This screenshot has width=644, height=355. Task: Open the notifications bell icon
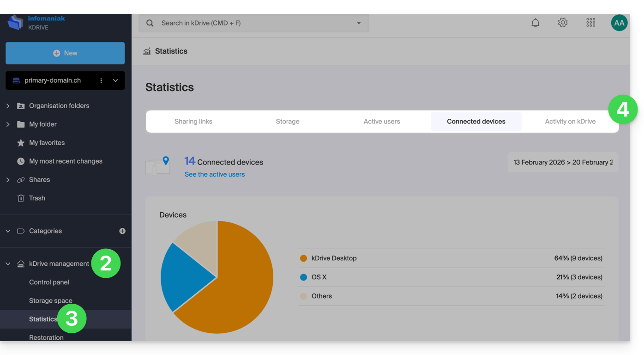pyautogui.click(x=535, y=23)
